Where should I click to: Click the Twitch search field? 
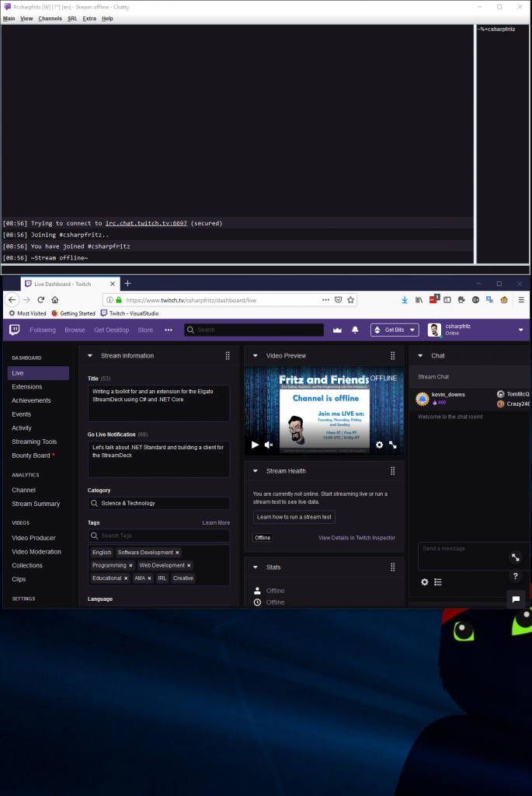(x=254, y=330)
